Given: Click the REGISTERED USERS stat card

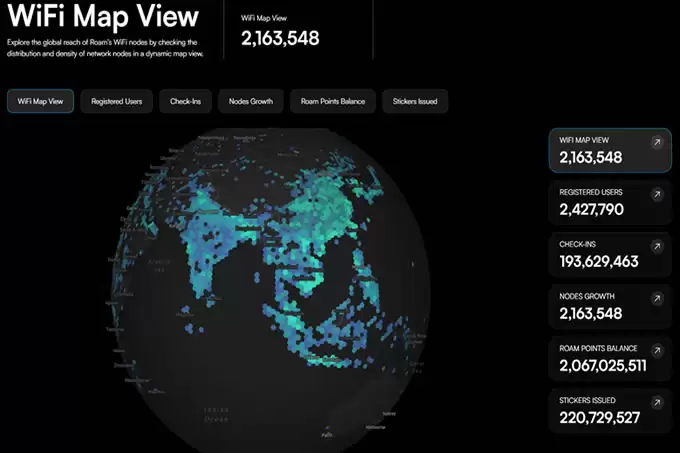Looking at the screenshot, I should click(x=610, y=202).
